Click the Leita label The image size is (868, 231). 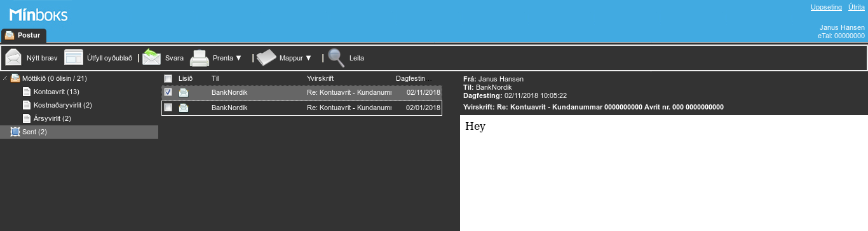coord(356,58)
